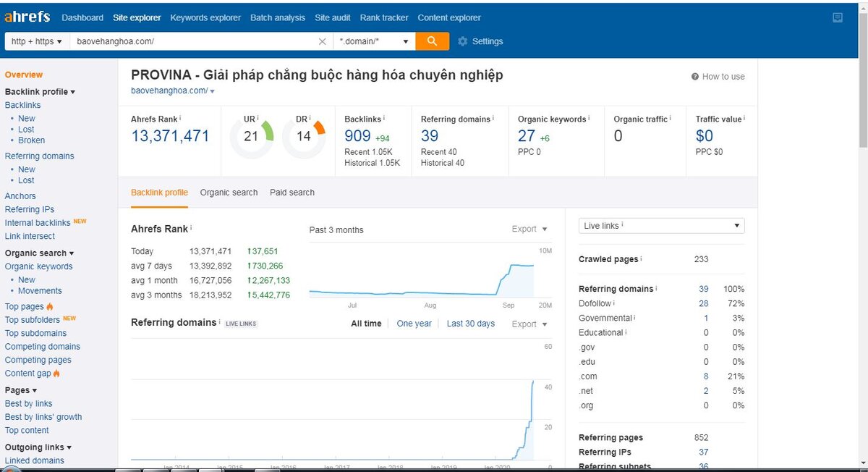Screen dimensions: 868x472
Task: Click the info icon beside UR
Action: pyautogui.click(x=258, y=118)
